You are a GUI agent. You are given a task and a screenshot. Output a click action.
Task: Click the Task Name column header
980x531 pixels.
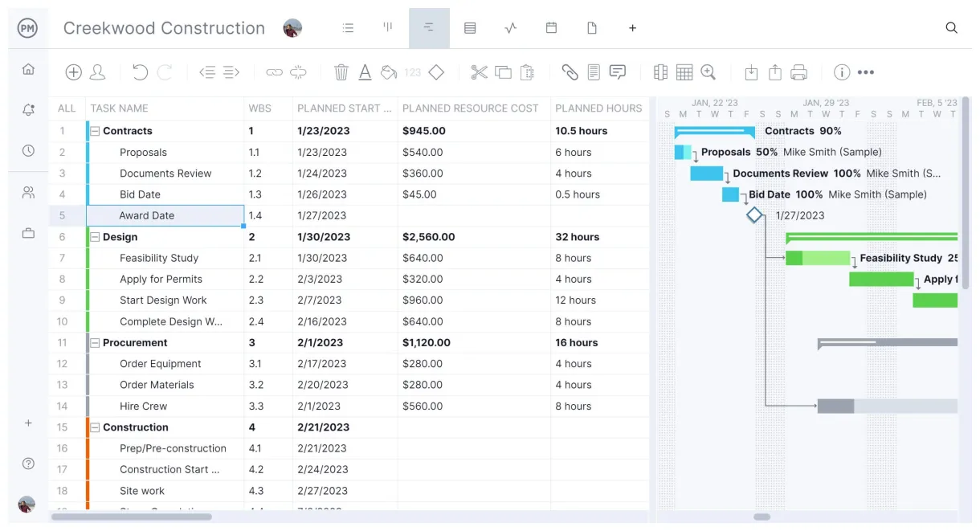(120, 108)
